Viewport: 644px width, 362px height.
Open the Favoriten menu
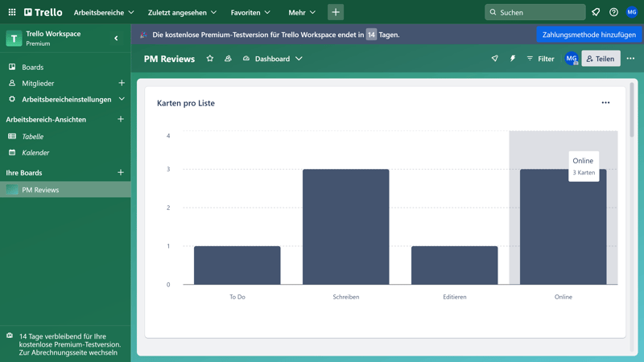(x=250, y=12)
